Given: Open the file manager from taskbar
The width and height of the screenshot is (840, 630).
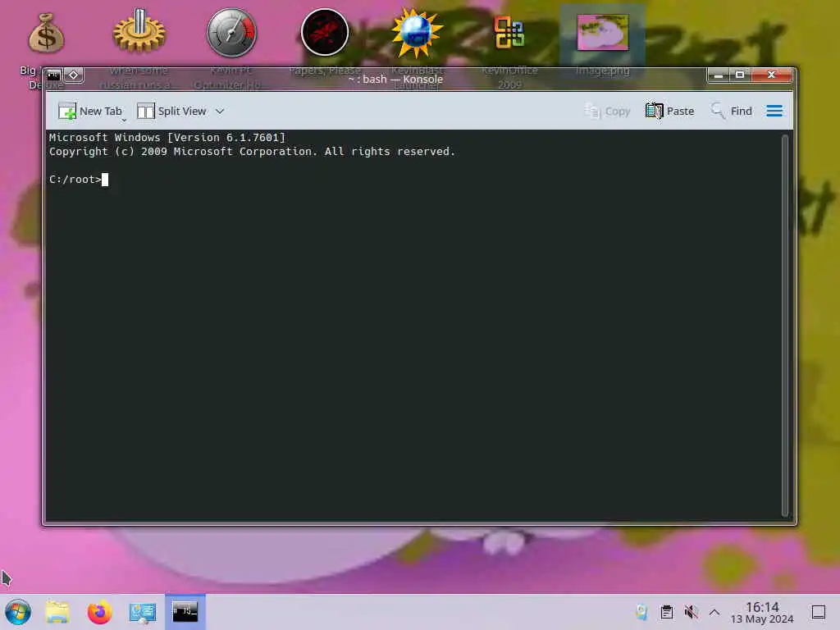Looking at the screenshot, I should (x=57, y=612).
